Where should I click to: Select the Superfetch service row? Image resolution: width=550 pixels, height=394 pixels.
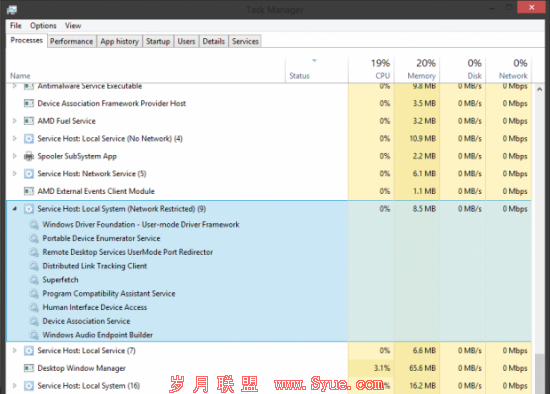(269, 280)
